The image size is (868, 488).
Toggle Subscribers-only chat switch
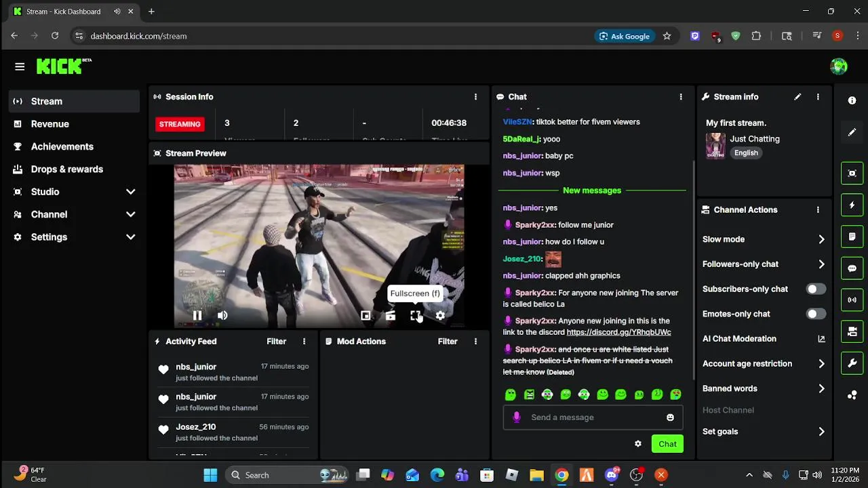pyautogui.click(x=816, y=289)
